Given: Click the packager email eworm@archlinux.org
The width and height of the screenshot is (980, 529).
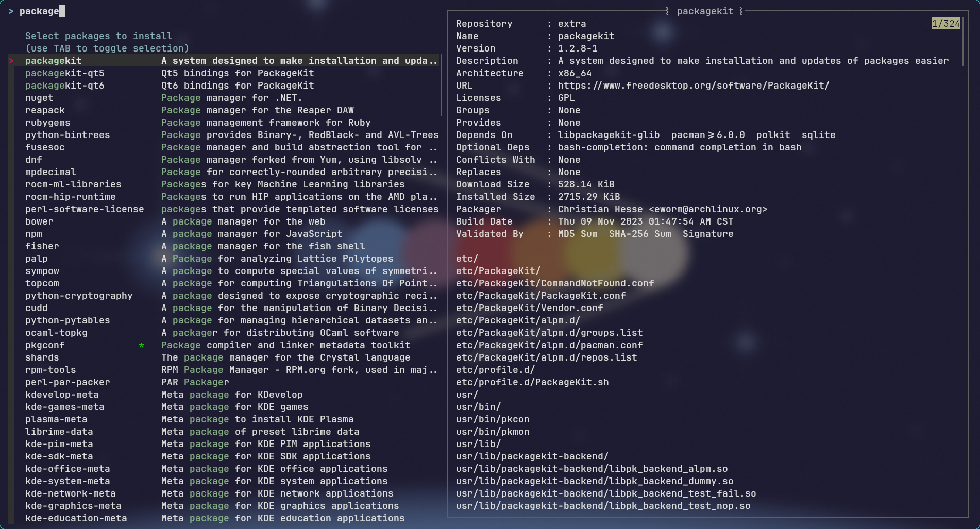Looking at the screenshot, I should (x=708, y=209).
